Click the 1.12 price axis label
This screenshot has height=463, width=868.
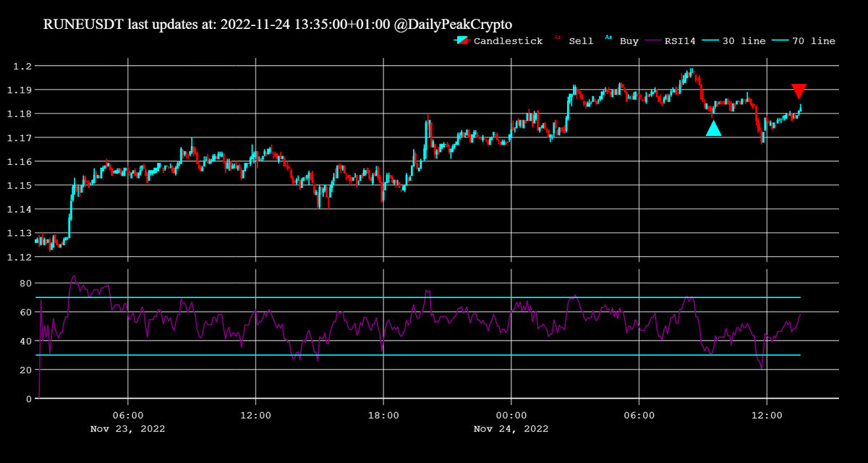(x=19, y=257)
